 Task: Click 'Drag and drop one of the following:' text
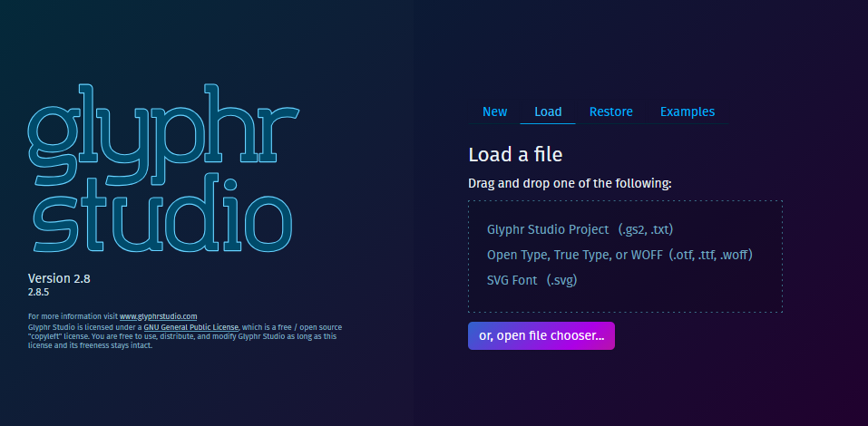571,183
